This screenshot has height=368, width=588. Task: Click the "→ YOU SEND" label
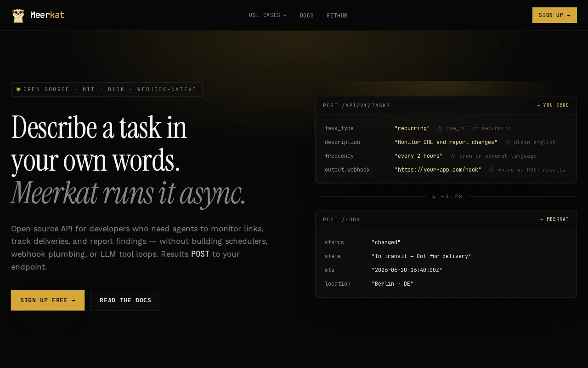tap(553, 105)
